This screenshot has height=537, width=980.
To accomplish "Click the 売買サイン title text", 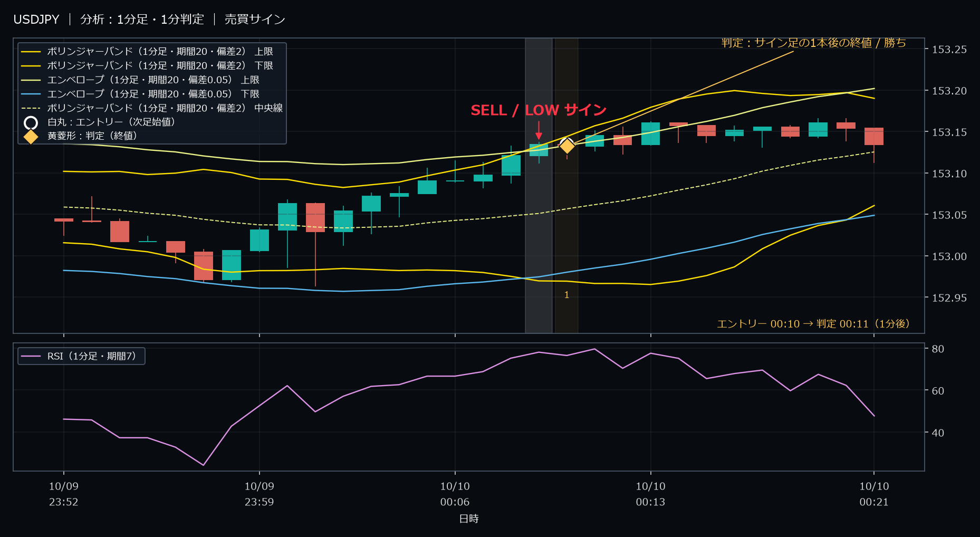I will click(255, 20).
